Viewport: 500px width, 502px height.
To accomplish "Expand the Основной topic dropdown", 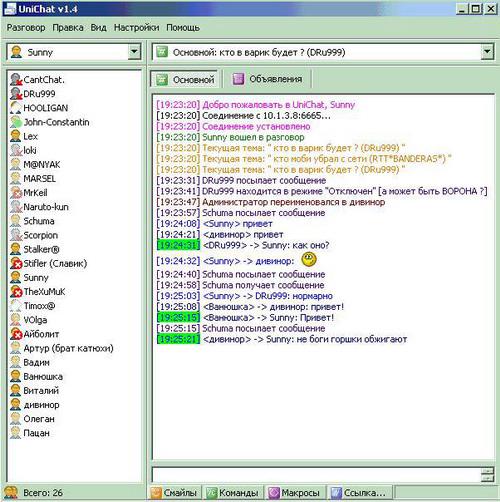I will pos(487,52).
